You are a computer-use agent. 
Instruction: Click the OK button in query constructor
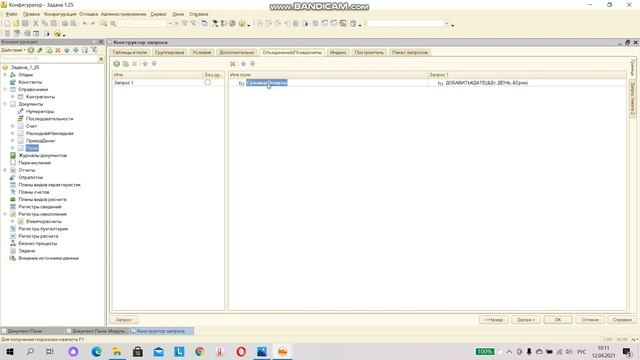coord(558,320)
